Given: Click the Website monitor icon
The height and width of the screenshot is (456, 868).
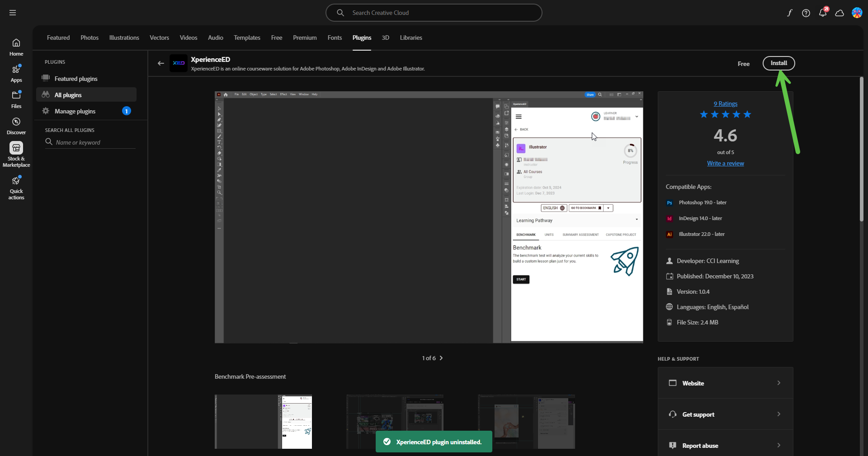Looking at the screenshot, I should [x=673, y=383].
